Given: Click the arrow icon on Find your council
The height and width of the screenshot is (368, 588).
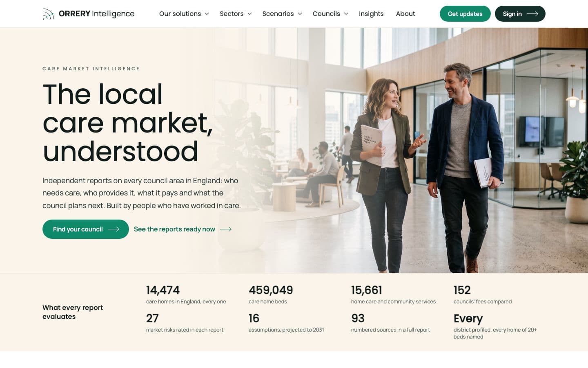Looking at the screenshot, I should point(114,229).
